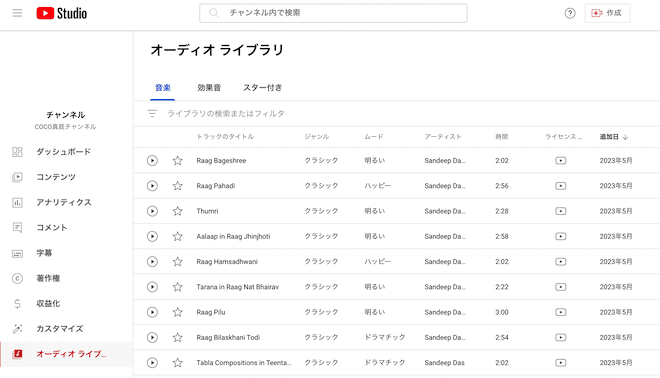
Task: Open the help question mark icon
Action: pos(570,13)
